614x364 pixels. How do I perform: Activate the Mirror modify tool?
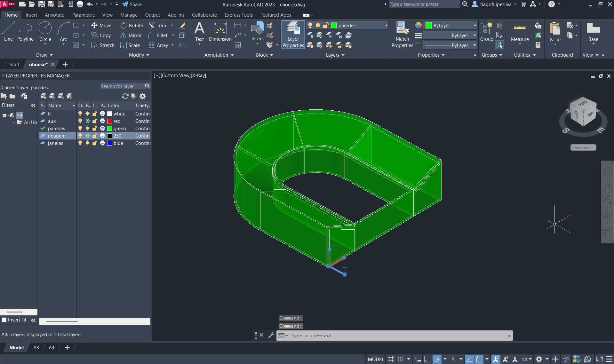pyautogui.click(x=131, y=36)
